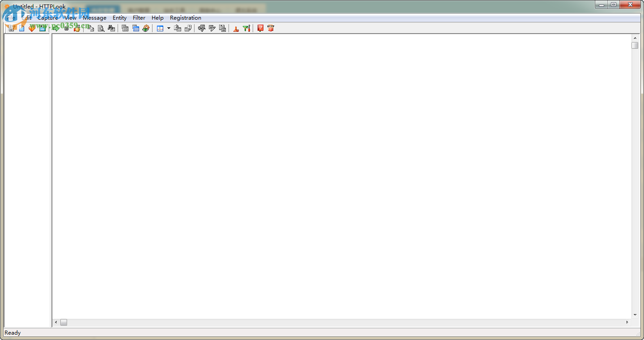Create a new blank document
This screenshot has width=644, height=340.
point(21,28)
